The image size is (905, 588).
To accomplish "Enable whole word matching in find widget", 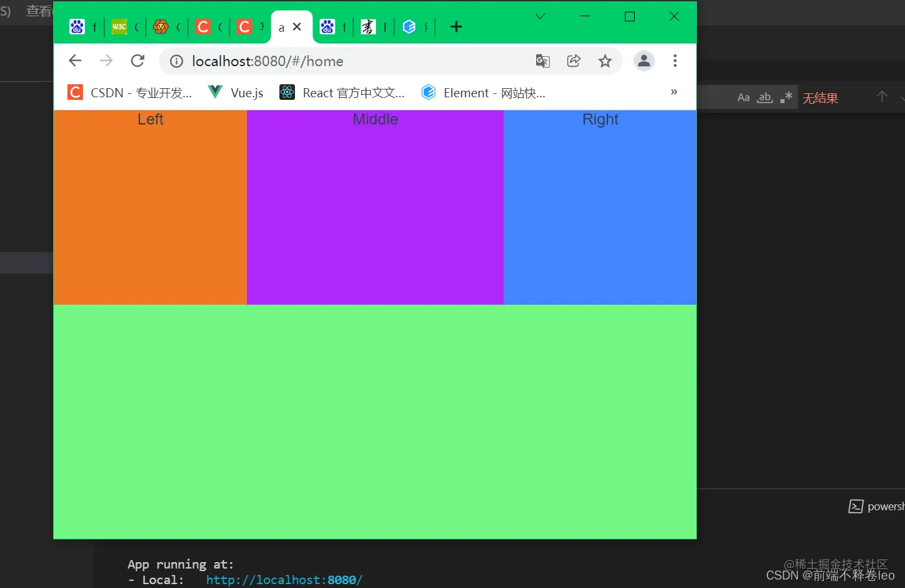I will (765, 97).
